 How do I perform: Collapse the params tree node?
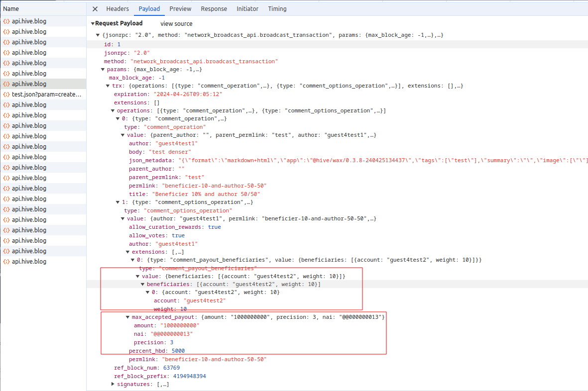(103, 70)
